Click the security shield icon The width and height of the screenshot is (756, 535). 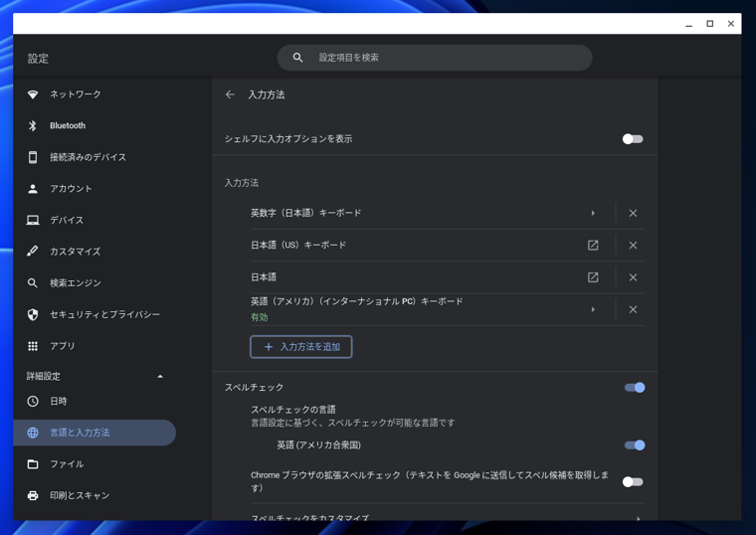point(33,314)
